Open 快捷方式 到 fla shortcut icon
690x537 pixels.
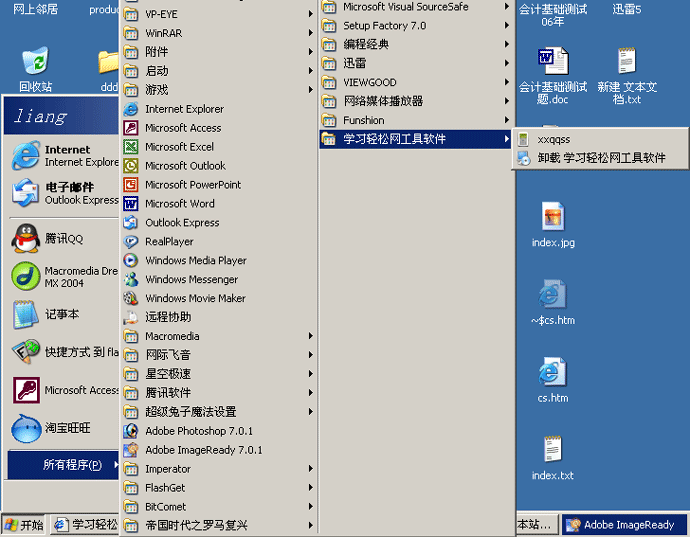click(26, 352)
